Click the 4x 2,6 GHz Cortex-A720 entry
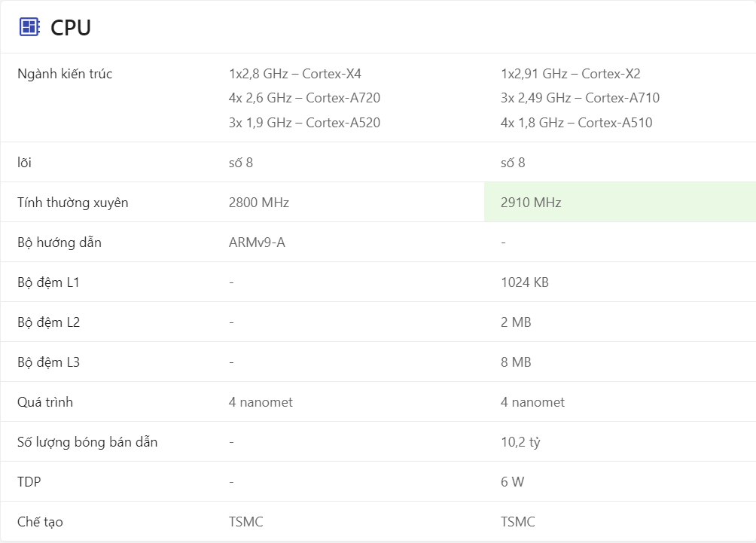 pyautogui.click(x=304, y=98)
